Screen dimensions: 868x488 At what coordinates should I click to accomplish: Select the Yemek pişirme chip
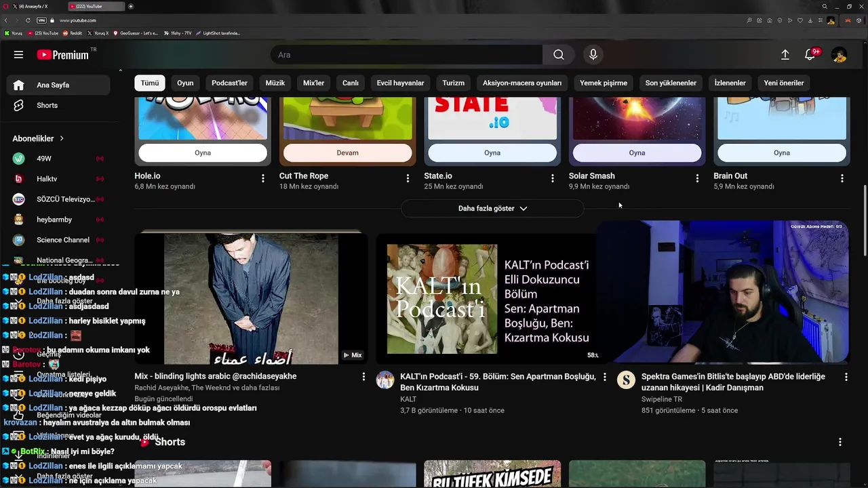coord(604,83)
